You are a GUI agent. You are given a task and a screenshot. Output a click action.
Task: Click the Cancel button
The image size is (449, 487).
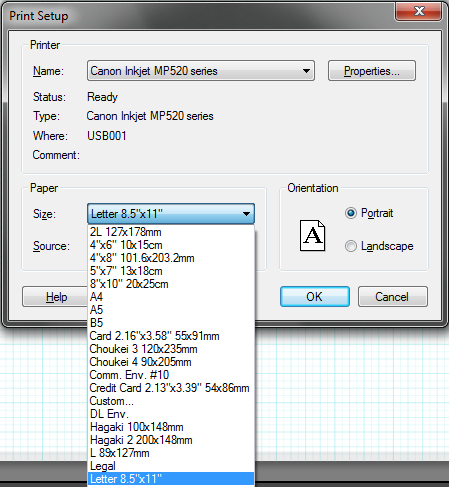393,296
